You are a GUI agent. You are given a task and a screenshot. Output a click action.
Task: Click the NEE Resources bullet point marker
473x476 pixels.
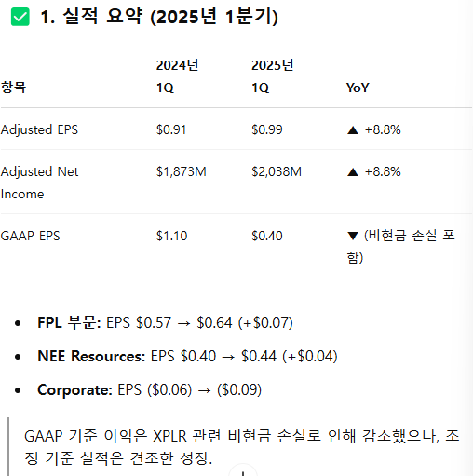click(x=18, y=357)
